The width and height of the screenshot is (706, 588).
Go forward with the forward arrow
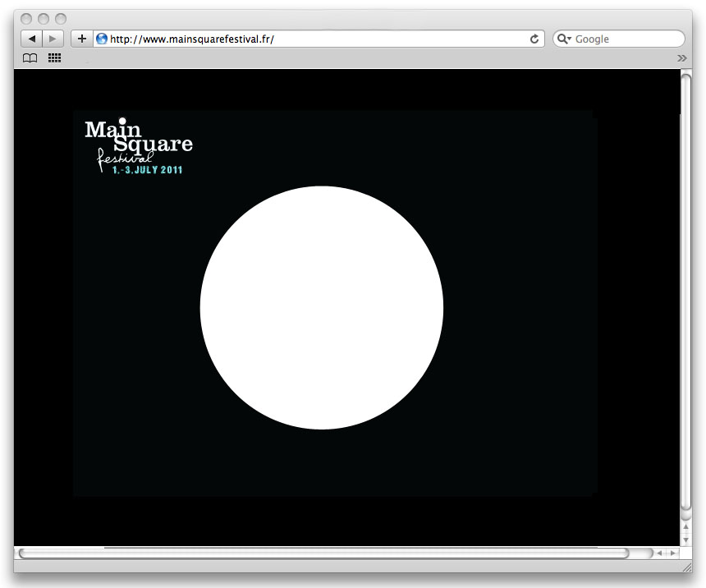[x=53, y=39]
